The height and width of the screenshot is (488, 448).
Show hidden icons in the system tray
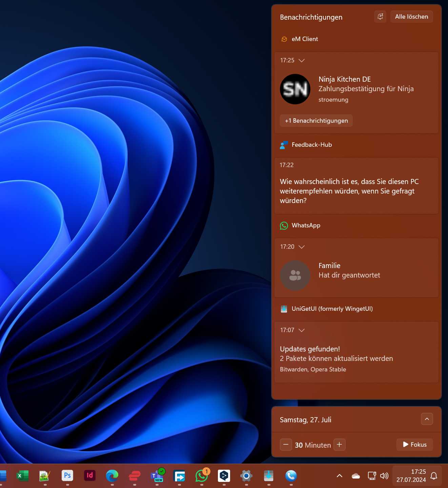(339, 476)
